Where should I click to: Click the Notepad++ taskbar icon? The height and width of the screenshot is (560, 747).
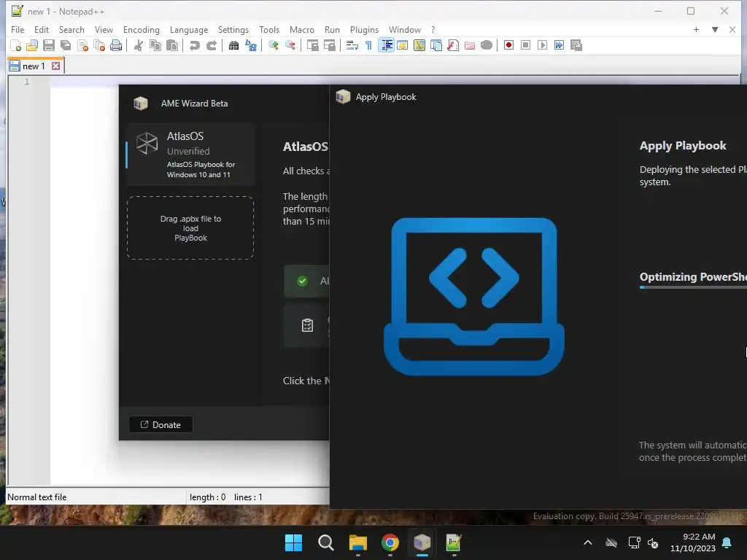pos(454,542)
